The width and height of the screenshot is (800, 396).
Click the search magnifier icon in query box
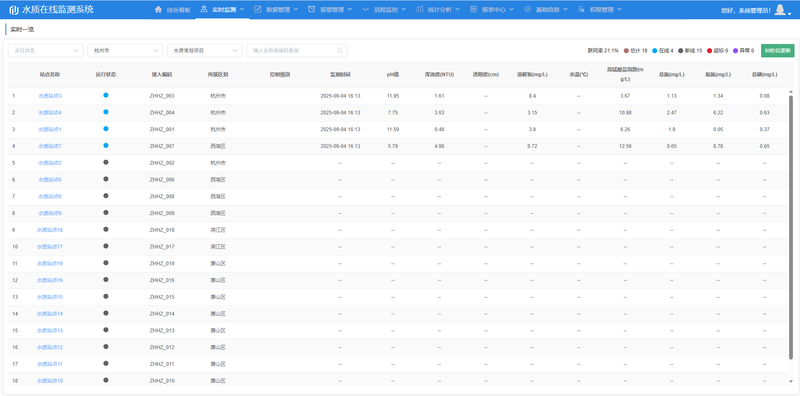(340, 51)
